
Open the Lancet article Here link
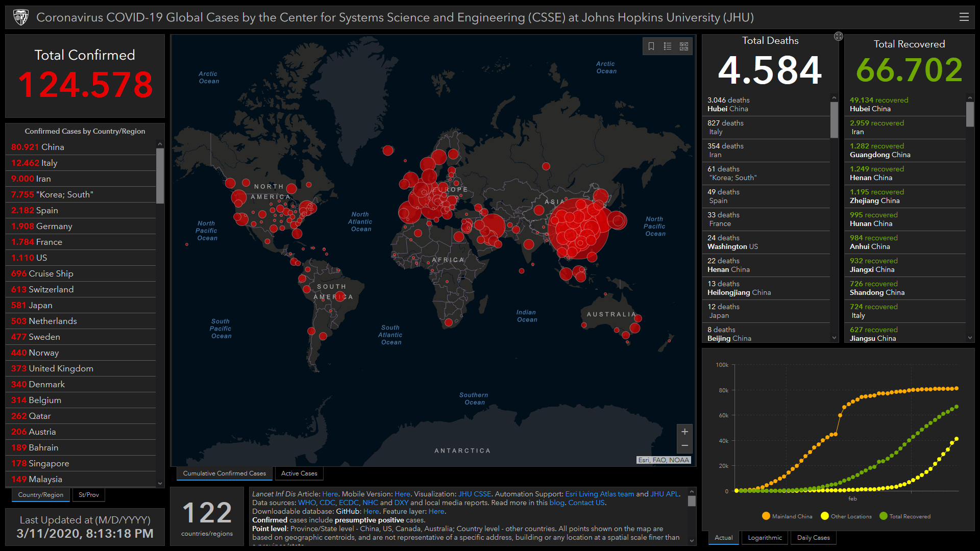[x=330, y=494]
